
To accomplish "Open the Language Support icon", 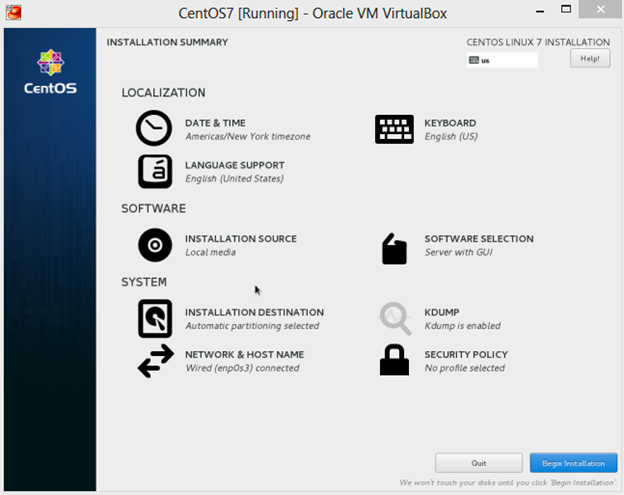I will pos(155,171).
